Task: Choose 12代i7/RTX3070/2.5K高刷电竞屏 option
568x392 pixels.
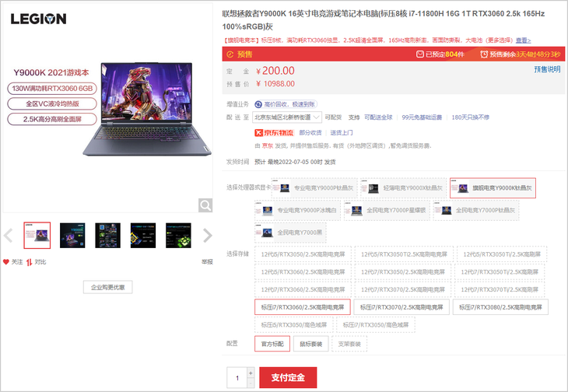Action: coord(403,289)
